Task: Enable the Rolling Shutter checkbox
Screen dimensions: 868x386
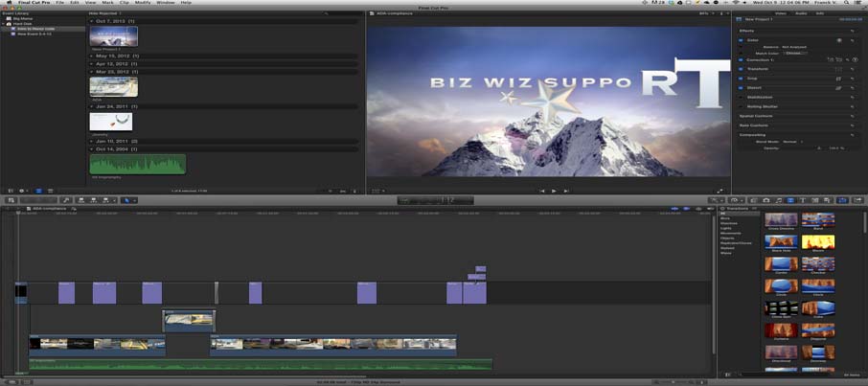Action: click(741, 107)
